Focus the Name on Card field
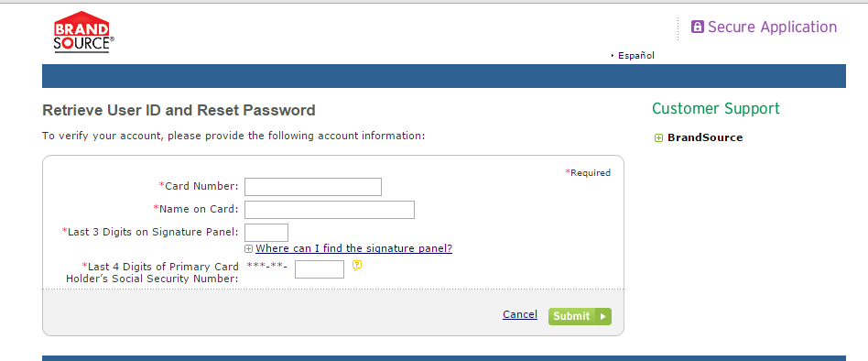868x361 pixels. click(330, 210)
